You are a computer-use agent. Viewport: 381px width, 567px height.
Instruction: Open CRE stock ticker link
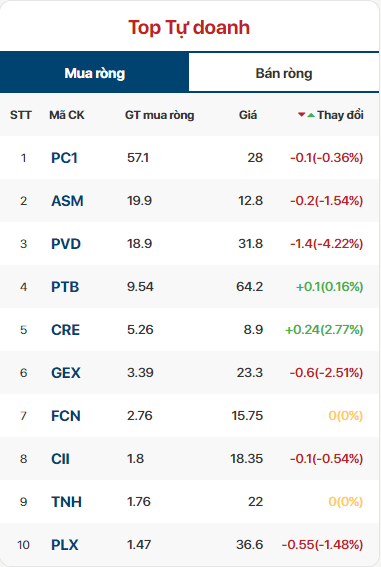coord(65,330)
